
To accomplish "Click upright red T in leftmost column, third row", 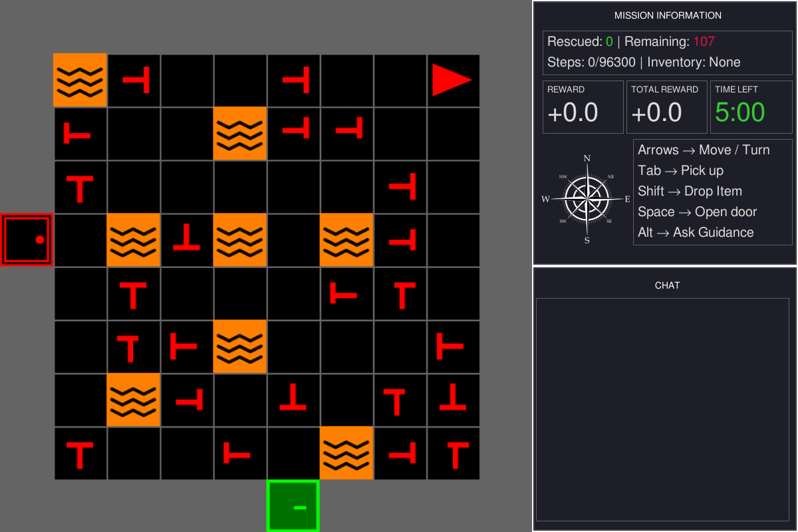I will [x=80, y=189].
